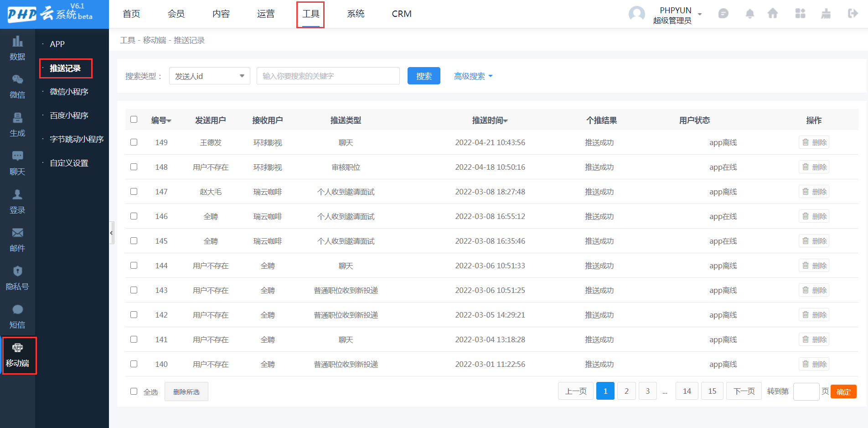This screenshot has height=428, width=868.
Task: Open the 数据 sidebar section
Action: (x=17, y=48)
